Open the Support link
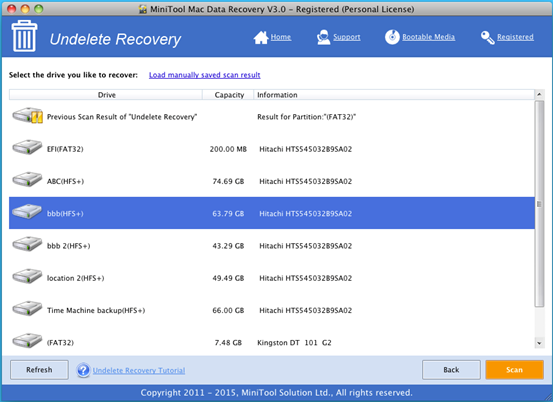This screenshot has width=553, height=402. (x=347, y=37)
